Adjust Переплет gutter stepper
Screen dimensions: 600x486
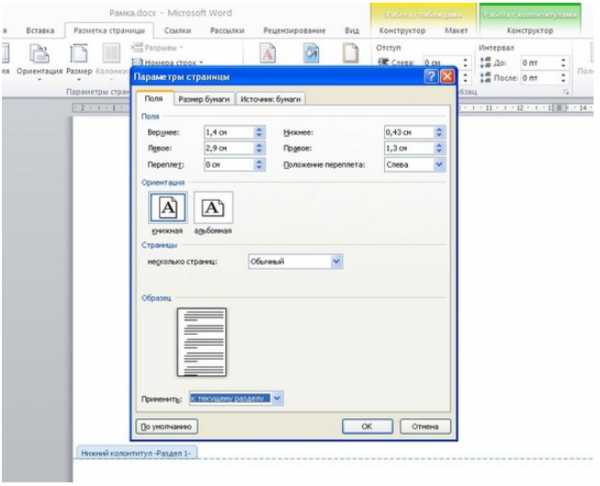pyautogui.click(x=259, y=165)
